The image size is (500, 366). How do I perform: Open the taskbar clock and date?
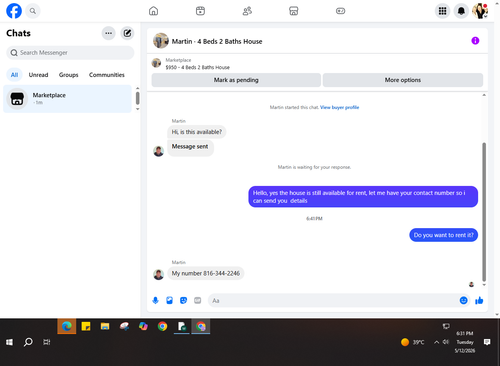(x=465, y=342)
